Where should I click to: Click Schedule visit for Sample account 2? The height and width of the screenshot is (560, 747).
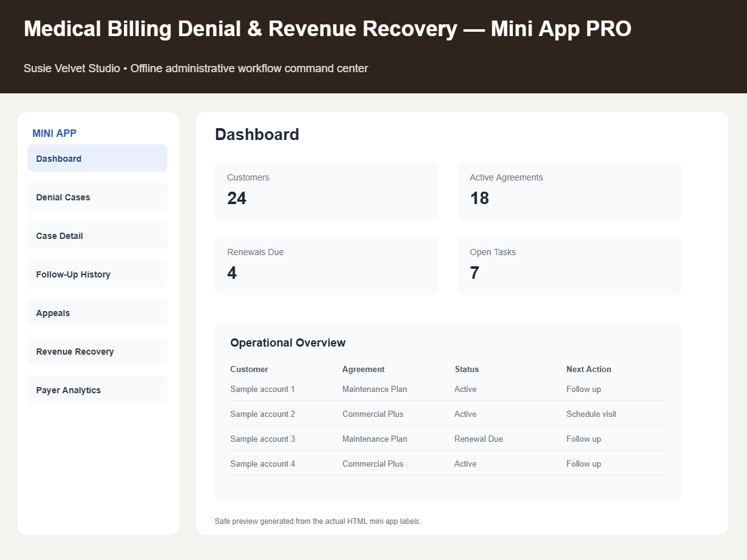tap(591, 414)
